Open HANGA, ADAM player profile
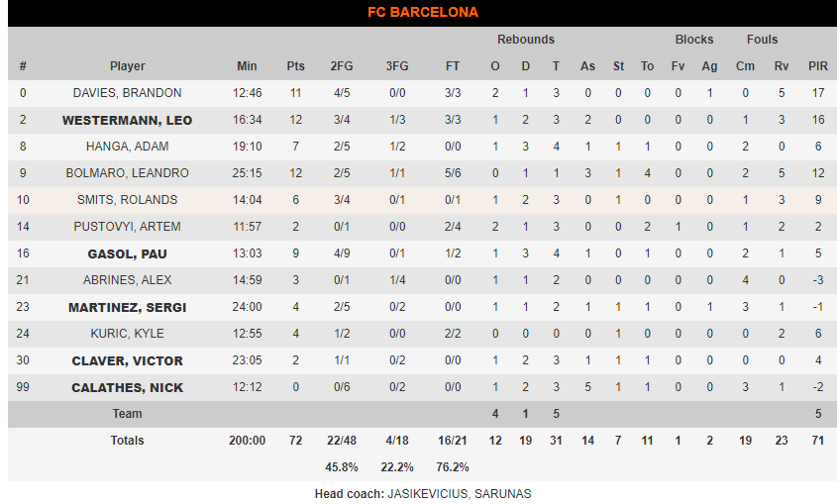This screenshot has width=837, height=504. click(127, 147)
